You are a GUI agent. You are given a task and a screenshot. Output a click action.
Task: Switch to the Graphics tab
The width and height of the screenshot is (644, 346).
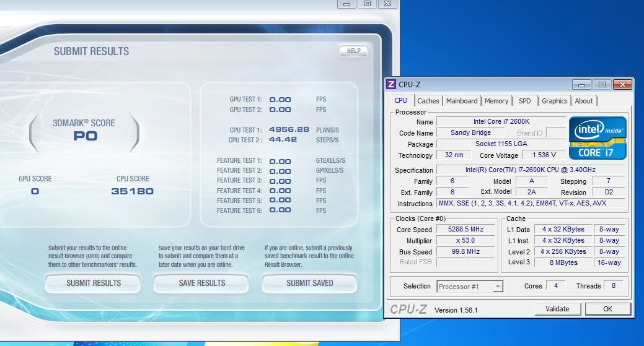[554, 101]
